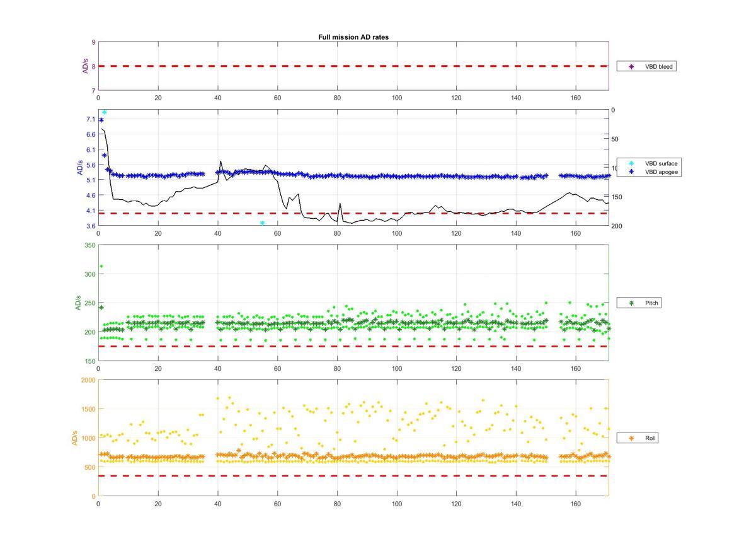Click the dark blue VBD apogee legend marker
The image size is (756, 558).
(631, 171)
